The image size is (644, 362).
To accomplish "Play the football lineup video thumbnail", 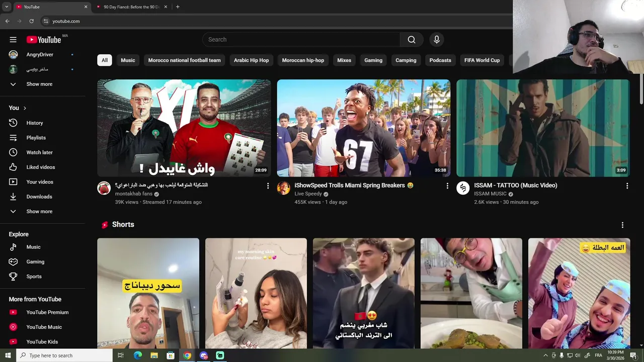I will [x=184, y=128].
